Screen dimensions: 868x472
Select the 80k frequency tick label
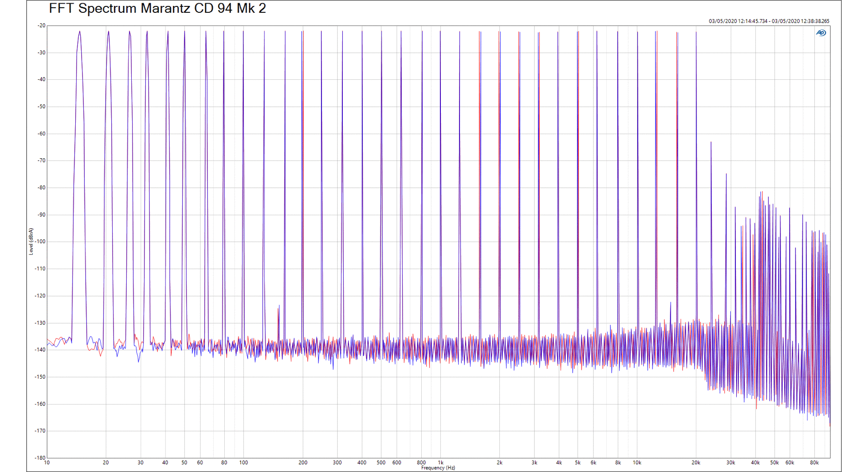point(814,462)
